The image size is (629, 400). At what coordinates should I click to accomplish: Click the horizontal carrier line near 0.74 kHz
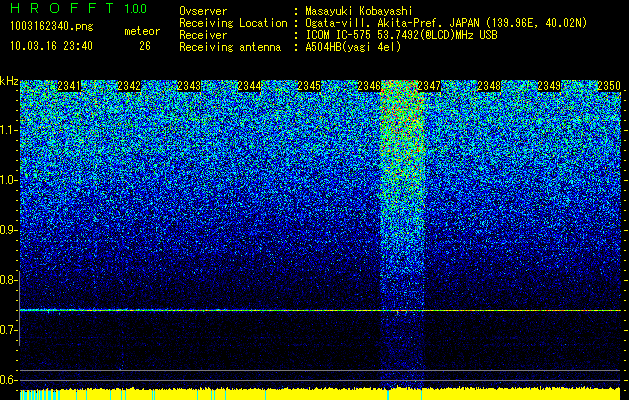[320, 310]
